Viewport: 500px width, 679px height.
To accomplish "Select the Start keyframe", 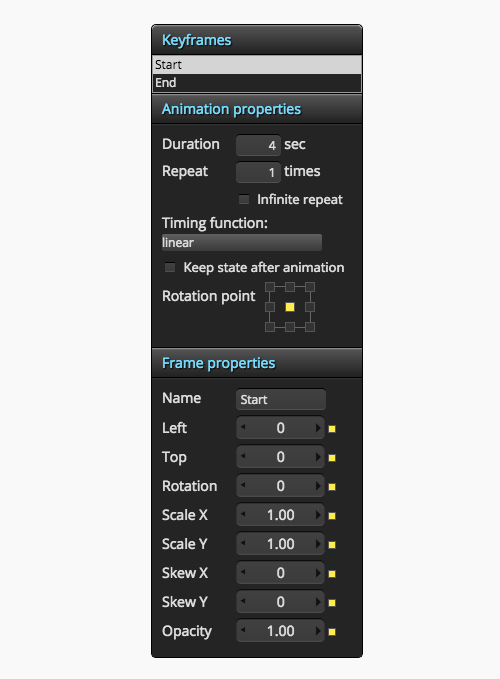I will tap(257, 65).
